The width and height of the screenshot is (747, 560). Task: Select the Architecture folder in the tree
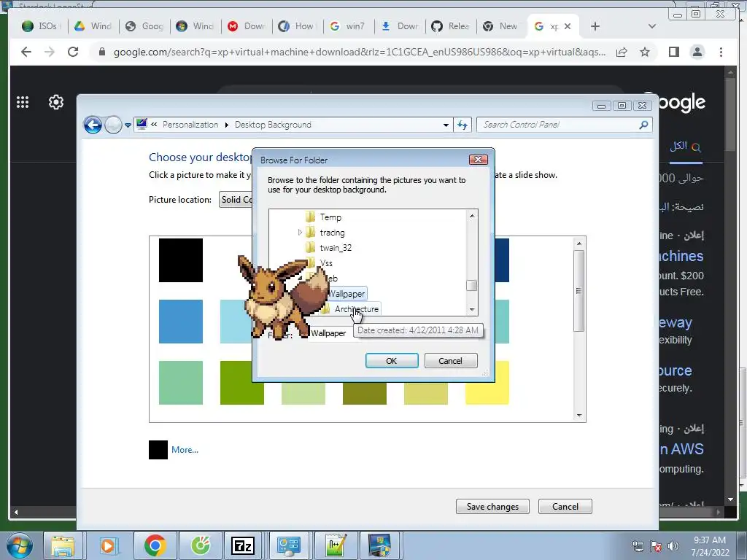[x=356, y=309]
